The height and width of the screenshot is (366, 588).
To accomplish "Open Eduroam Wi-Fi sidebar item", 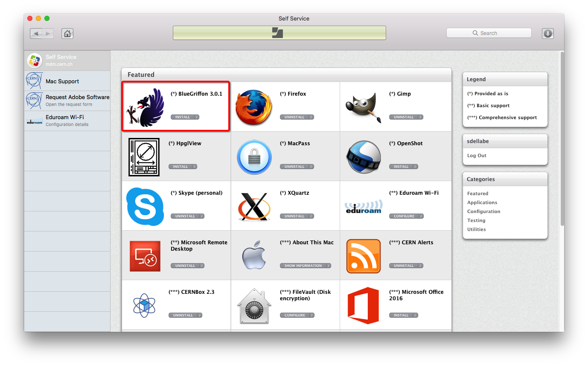I will click(67, 121).
